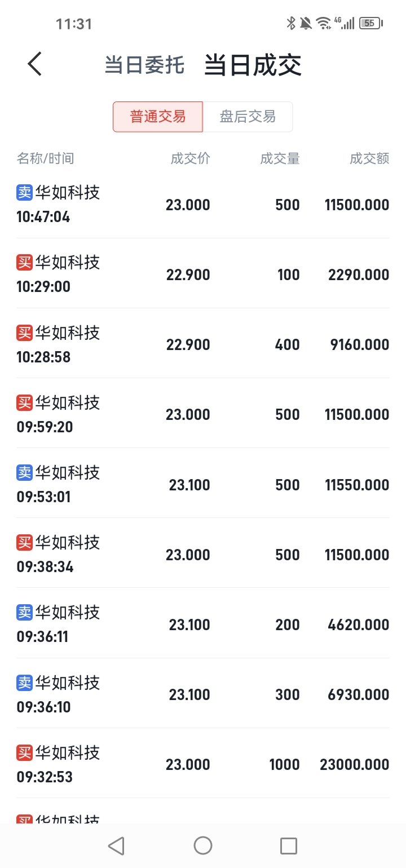Tap the sell badge on the 10:47:04 trade
The height and width of the screenshot is (868, 406).
pos(25,192)
